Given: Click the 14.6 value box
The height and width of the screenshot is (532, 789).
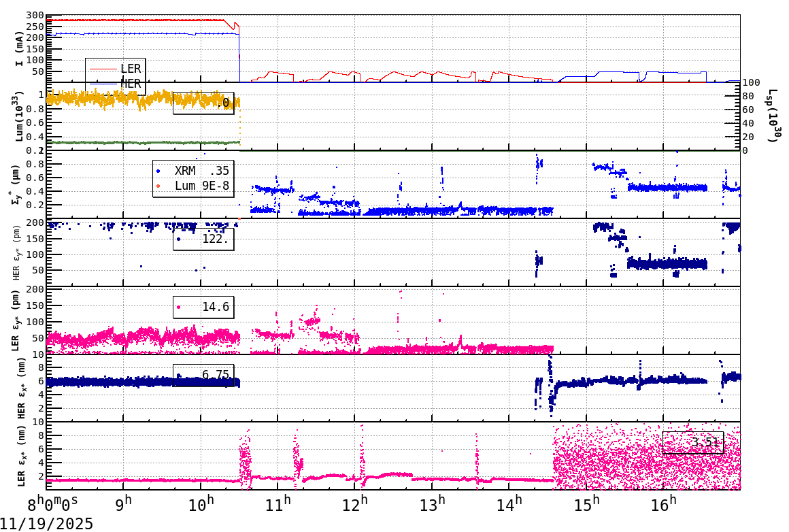Looking at the screenshot, I should 203,307.
